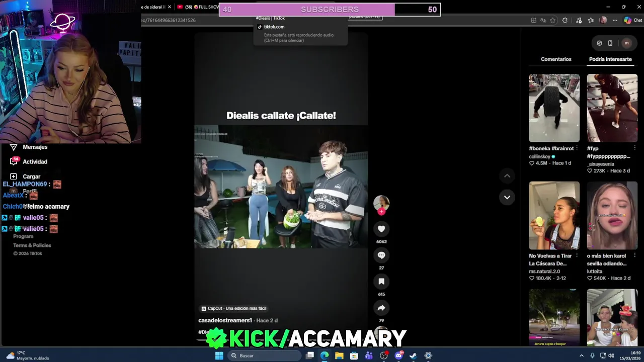Image resolution: width=644 pixels, height=362 pixels.
Task: Open the options menu for the #boneka #brainrot video
Action: [577, 148]
